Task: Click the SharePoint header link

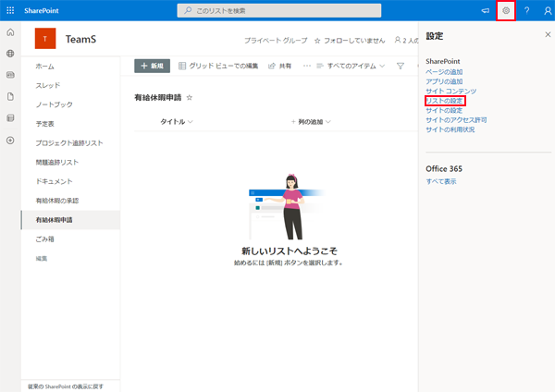Action: (x=42, y=10)
